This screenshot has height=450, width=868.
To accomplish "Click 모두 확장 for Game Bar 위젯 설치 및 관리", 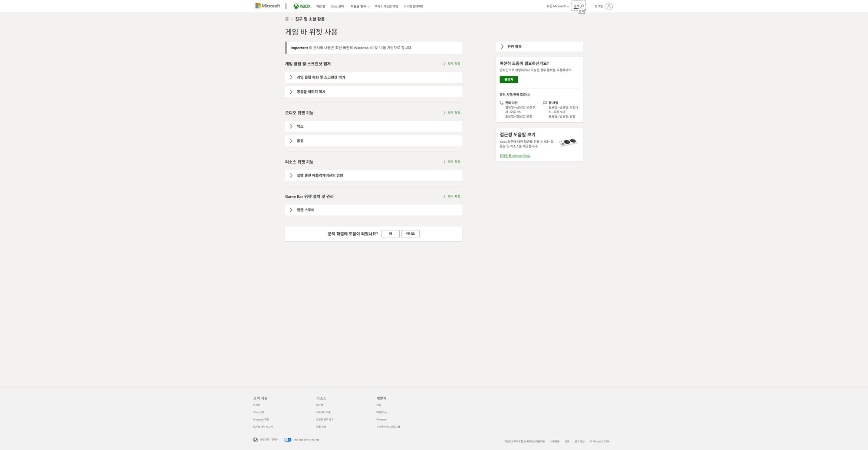I will coord(452,197).
